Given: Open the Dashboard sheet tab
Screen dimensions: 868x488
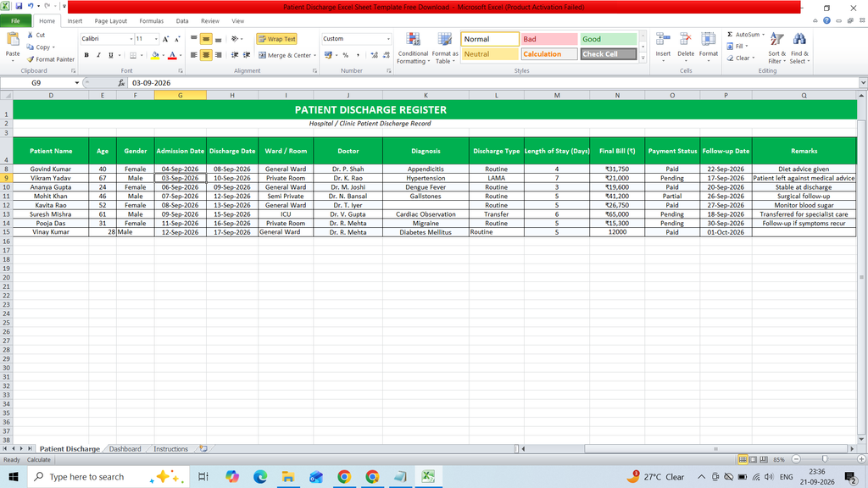Looking at the screenshot, I should [125, 449].
